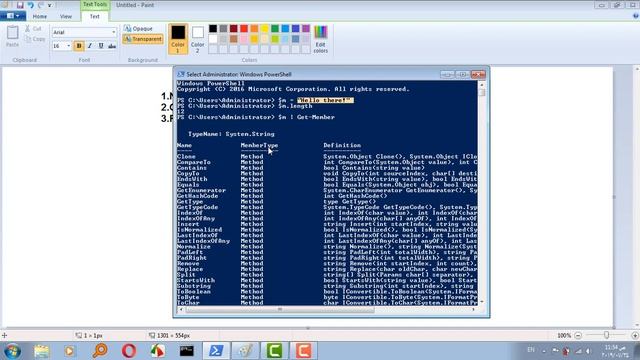This screenshot has width=640, height=360.
Task: Click the PowerShell window title bar icon
Action: coord(181,74)
